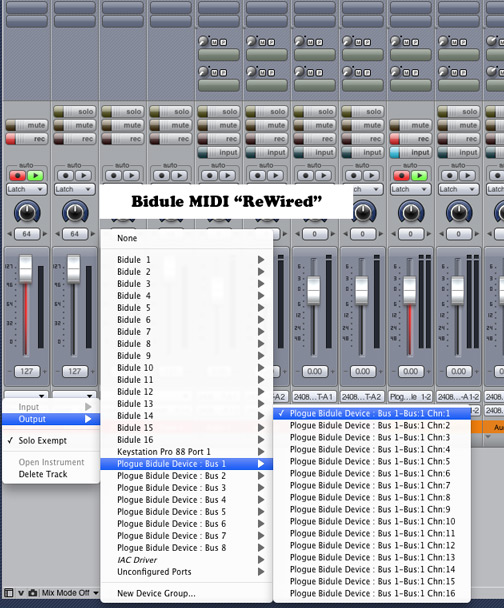The height and width of the screenshot is (608, 504).
Task: Enable automation play on 2408...T-A2 strip
Action: pos(371,176)
